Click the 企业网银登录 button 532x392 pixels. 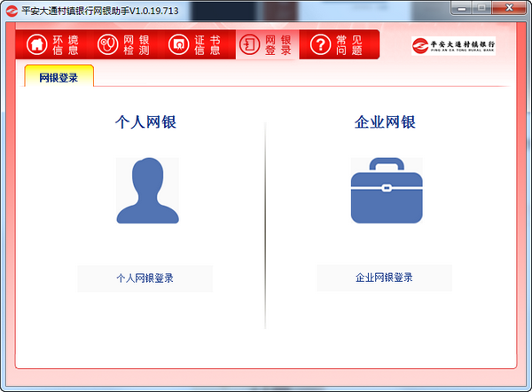pos(385,278)
